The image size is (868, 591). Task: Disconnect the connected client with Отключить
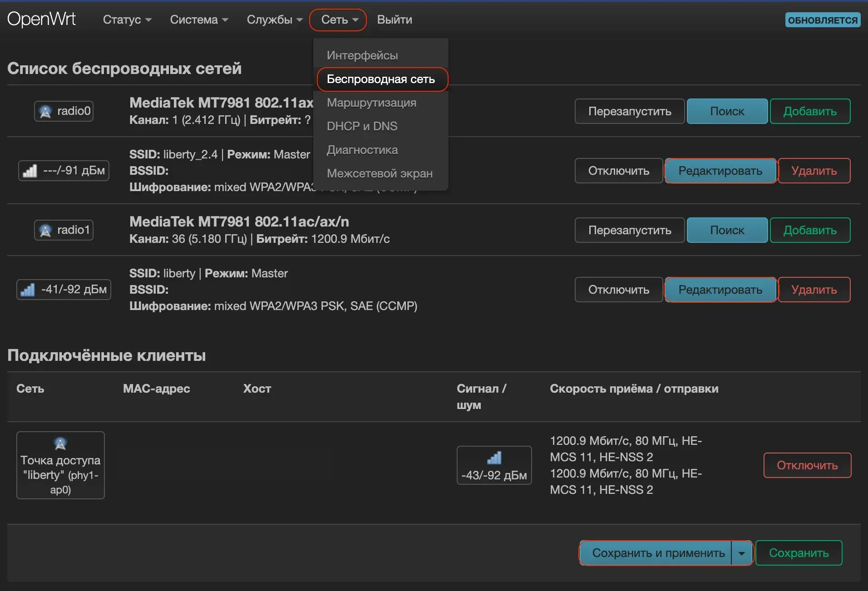click(807, 465)
